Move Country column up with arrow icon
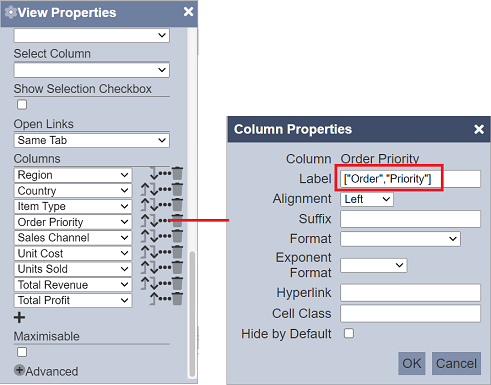 144,189
